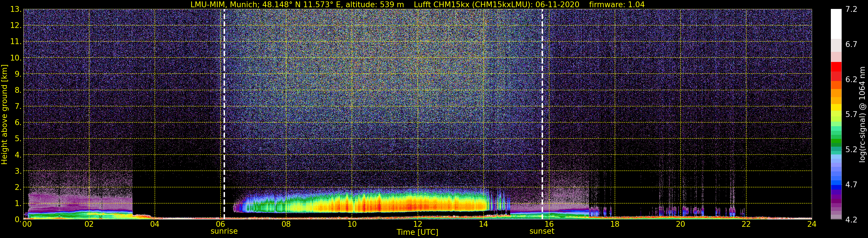Click the time axis tick label 12
The image size is (868, 238).
coord(417,224)
